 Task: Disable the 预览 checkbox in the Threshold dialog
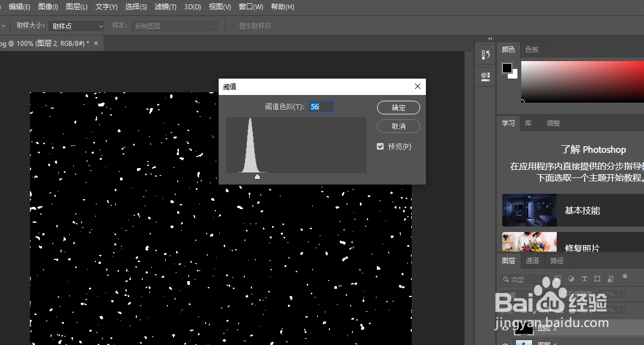pyautogui.click(x=380, y=146)
